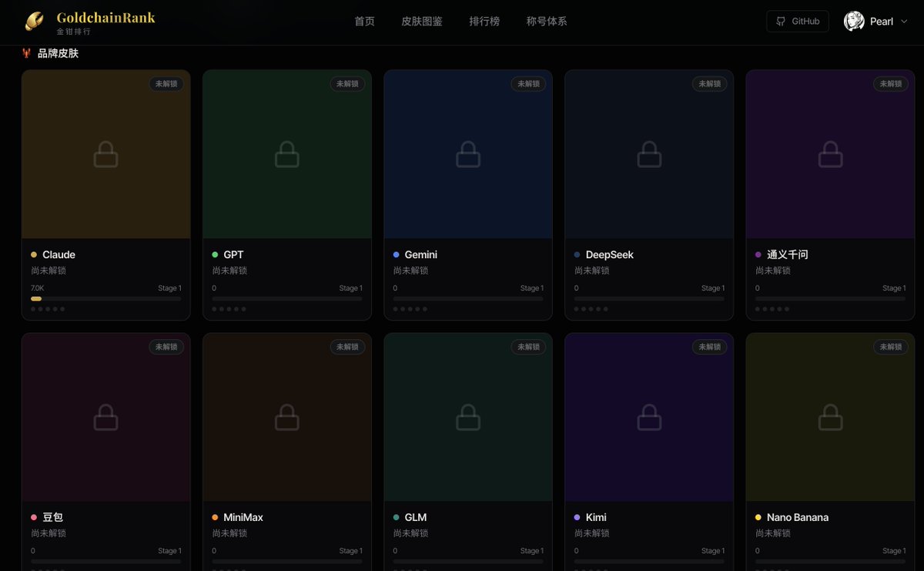
Task: Click the 通义千问 card name text
Action: tap(787, 254)
